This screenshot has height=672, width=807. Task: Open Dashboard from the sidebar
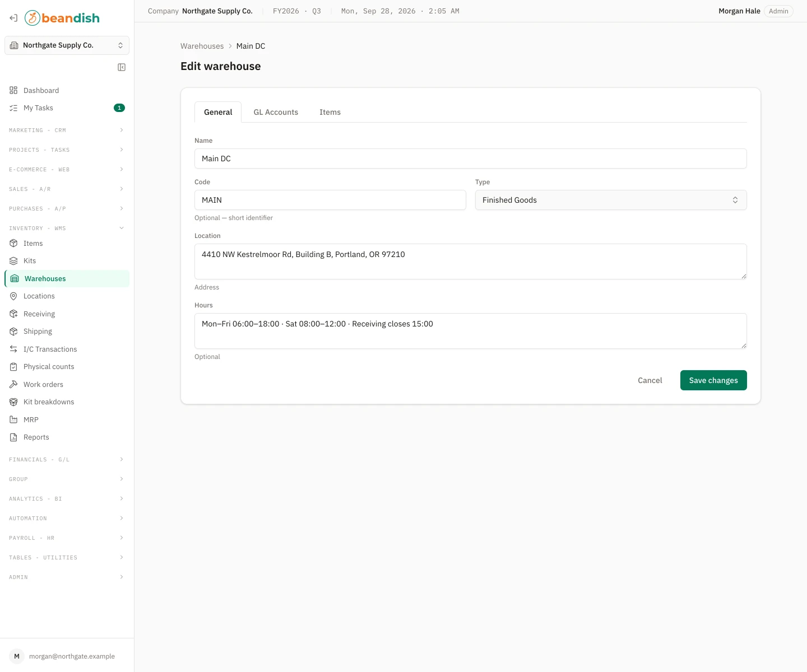[67, 90]
